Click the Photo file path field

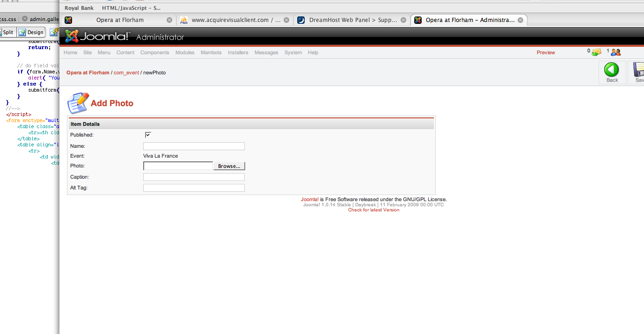pyautogui.click(x=178, y=166)
